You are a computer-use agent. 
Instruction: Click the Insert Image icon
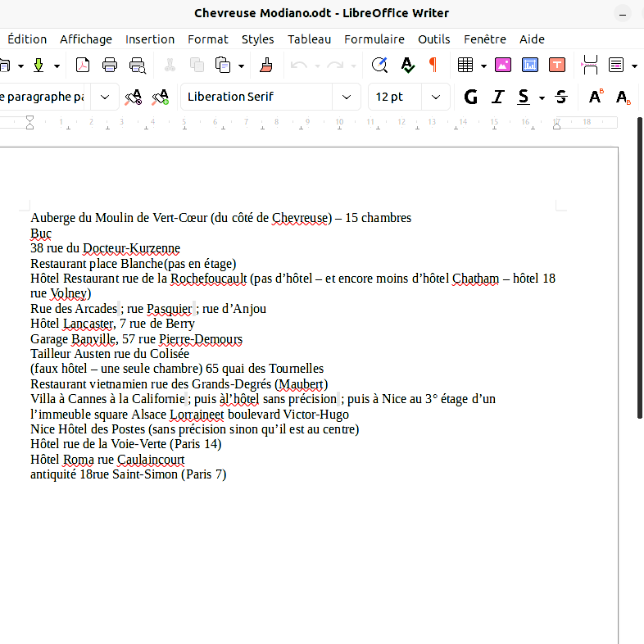[502, 66]
